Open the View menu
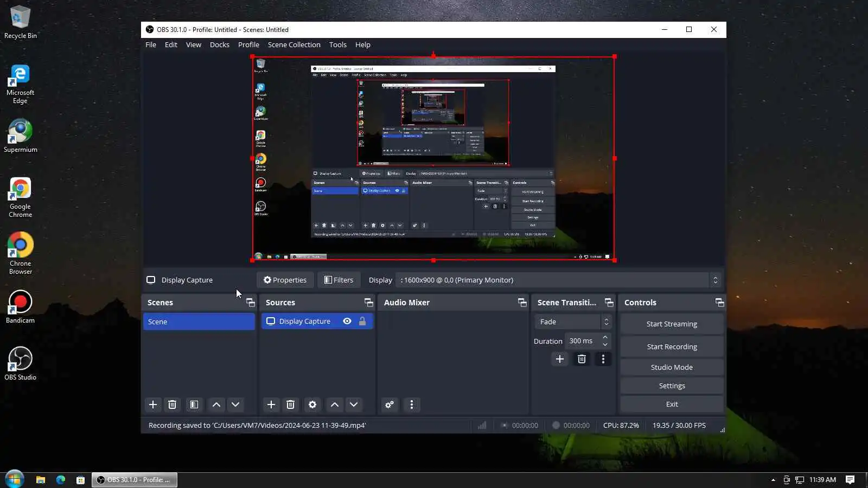Screen dimensions: 868x488 (x=194, y=44)
